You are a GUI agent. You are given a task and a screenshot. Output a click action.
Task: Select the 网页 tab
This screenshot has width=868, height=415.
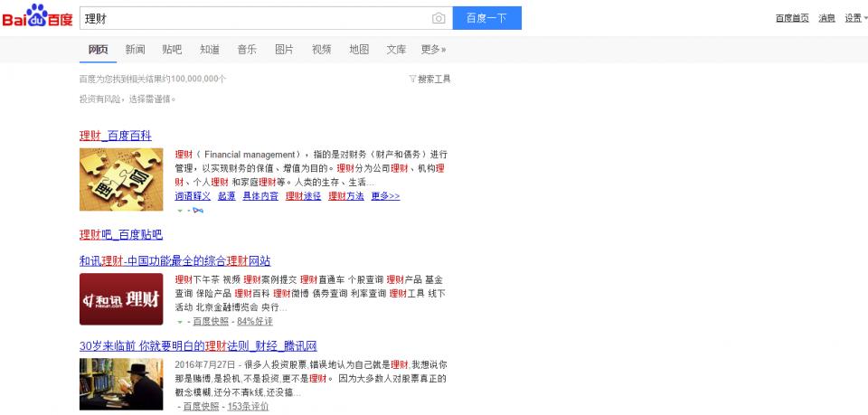(98, 49)
